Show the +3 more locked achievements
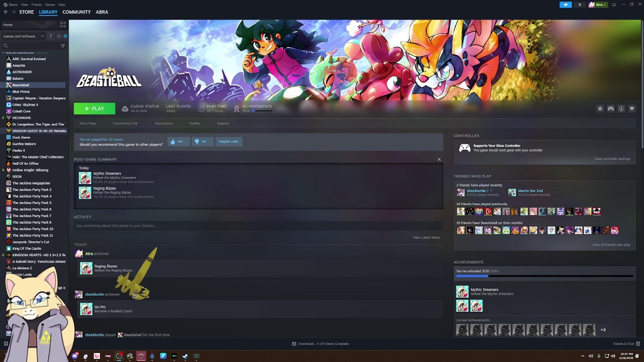This screenshot has width=644, height=362. (x=603, y=330)
